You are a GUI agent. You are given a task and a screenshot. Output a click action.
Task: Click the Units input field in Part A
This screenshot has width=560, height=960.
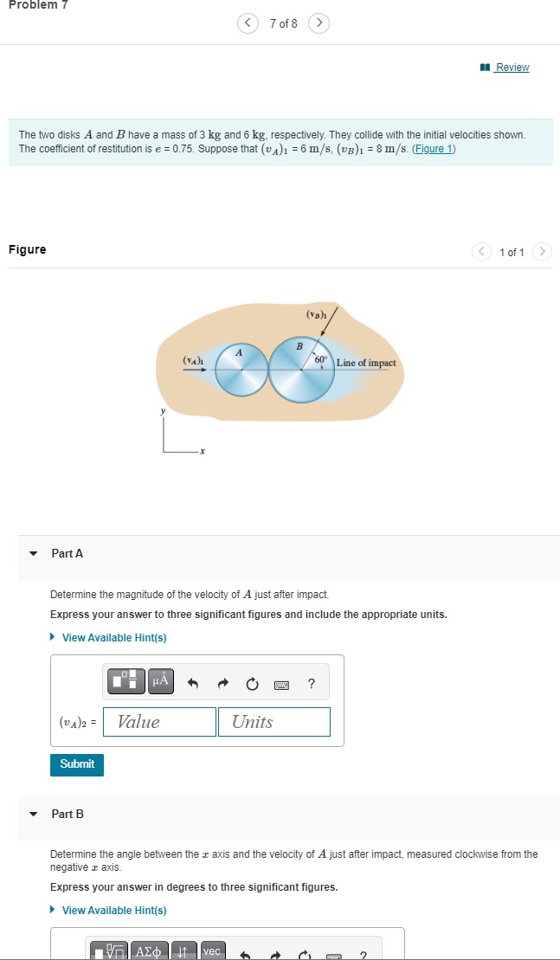pyautogui.click(x=274, y=721)
